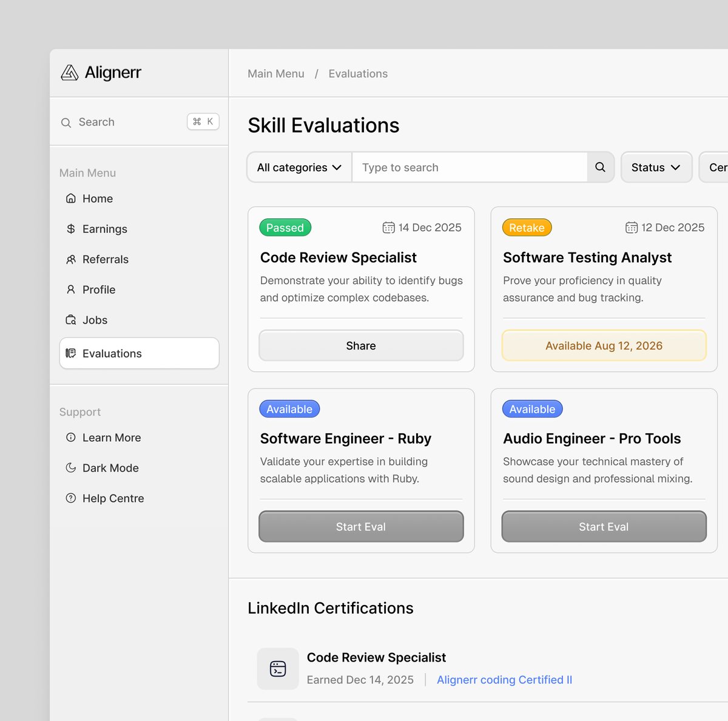Click Audio Engineer - Pro Tools title
Image resolution: width=728 pixels, height=721 pixels.
(592, 438)
